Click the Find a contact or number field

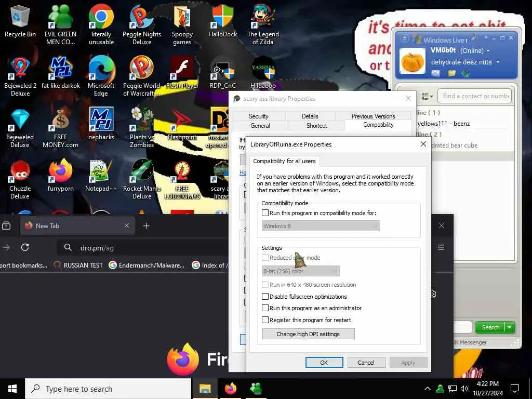click(x=474, y=96)
